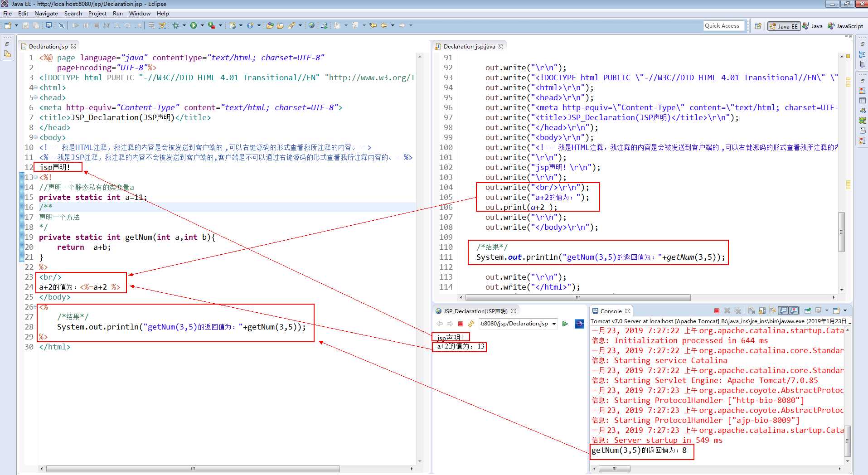Screen dimensions: 868x475
Task: Click the Save All toolbar icon
Action: [x=36, y=25]
